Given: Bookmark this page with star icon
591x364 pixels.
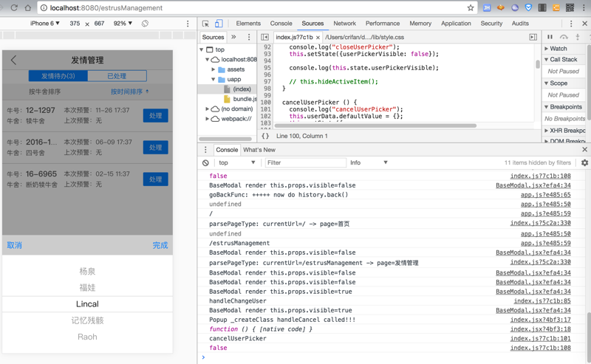Looking at the screenshot, I should (x=471, y=8).
